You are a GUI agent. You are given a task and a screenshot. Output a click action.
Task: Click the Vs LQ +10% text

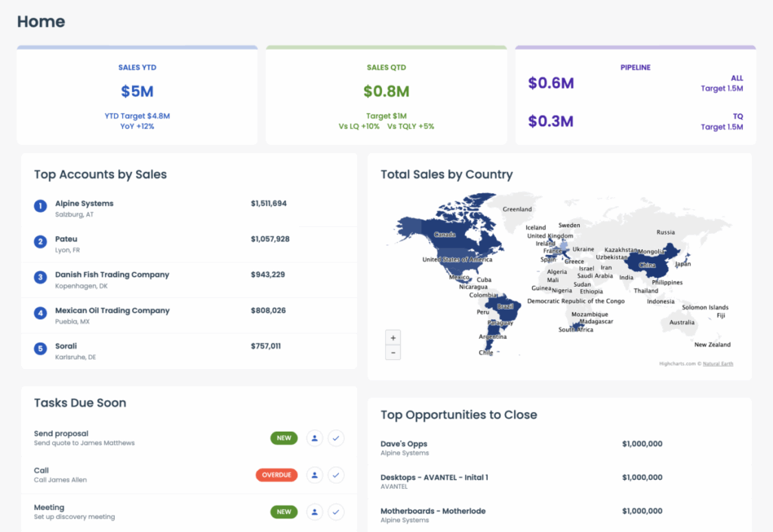[359, 126]
